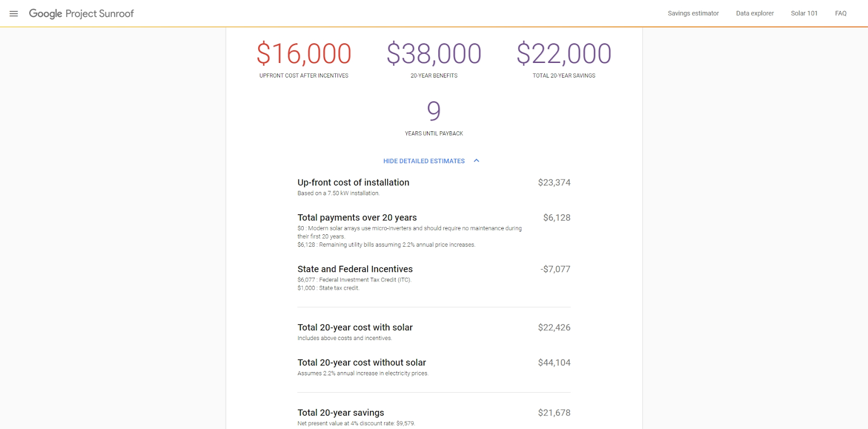Image resolution: width=868 pixels, height=429 pixels.
Task: Click the Hide Detailed Estimates link
Action: [x=424, y=161]
